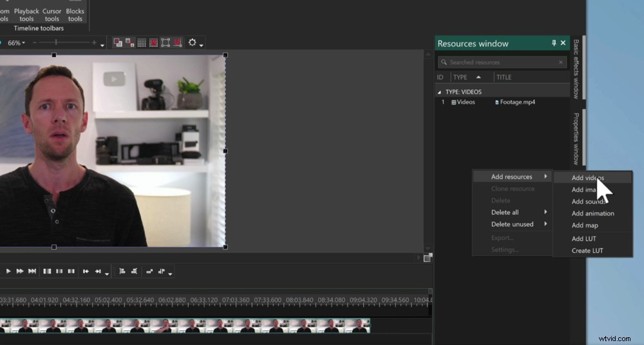This screenshot has height=345, width=644.
Task: Choose Add images from the submenu
Action: pyautogui.click(x=592, y=190)
